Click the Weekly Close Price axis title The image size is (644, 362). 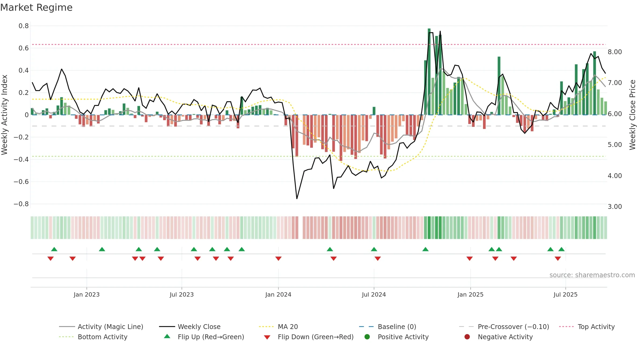pos(632,115)
